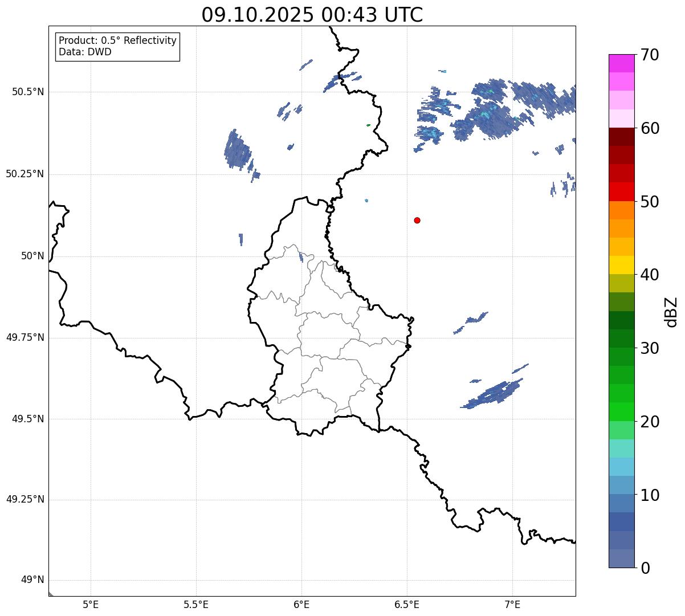The width and height of the screenshot is (685, 616).
Task: Click the 6.5°E longitude label
Action: (407, 604)
